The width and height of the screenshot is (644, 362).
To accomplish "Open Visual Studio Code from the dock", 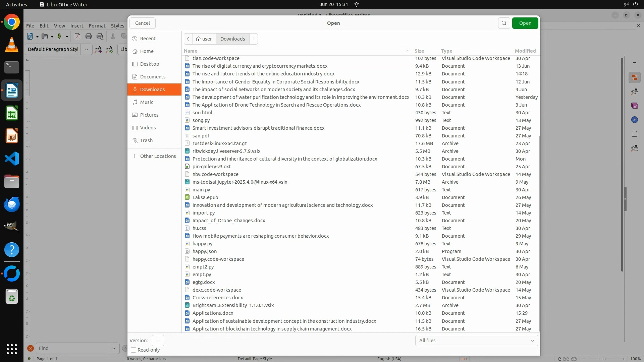I will tap(12, 159).
